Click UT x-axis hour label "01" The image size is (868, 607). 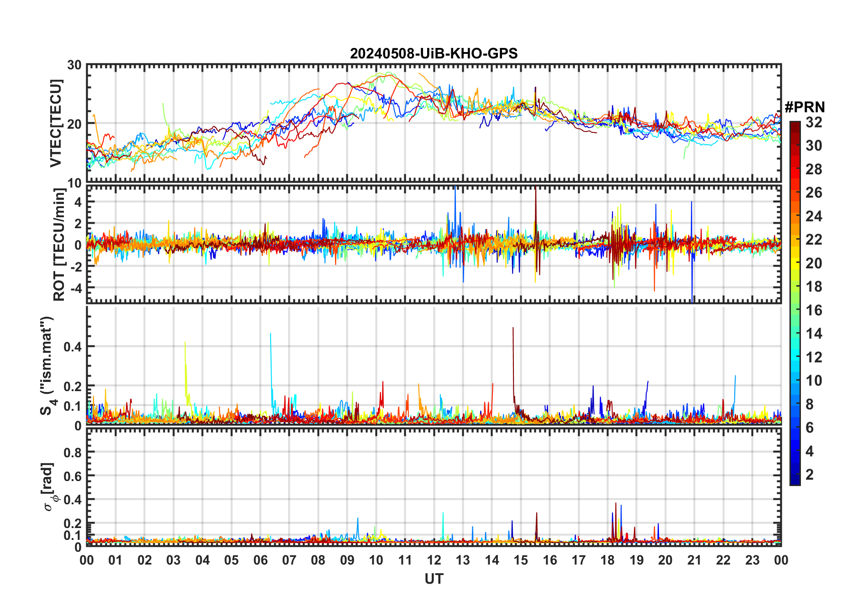tap(115, 560)
